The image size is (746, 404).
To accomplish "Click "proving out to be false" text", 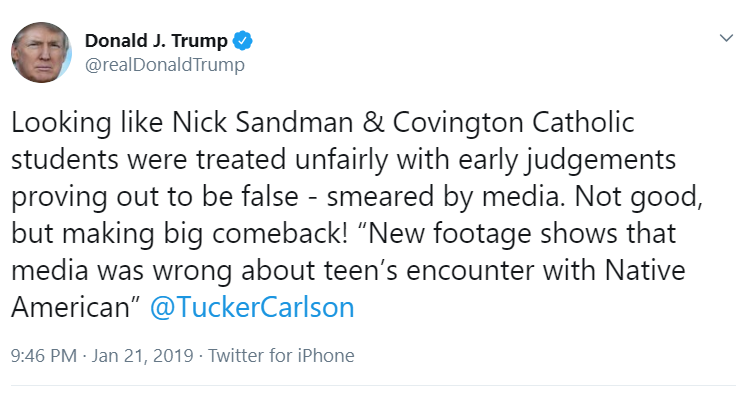I will [x=155, y=197].
